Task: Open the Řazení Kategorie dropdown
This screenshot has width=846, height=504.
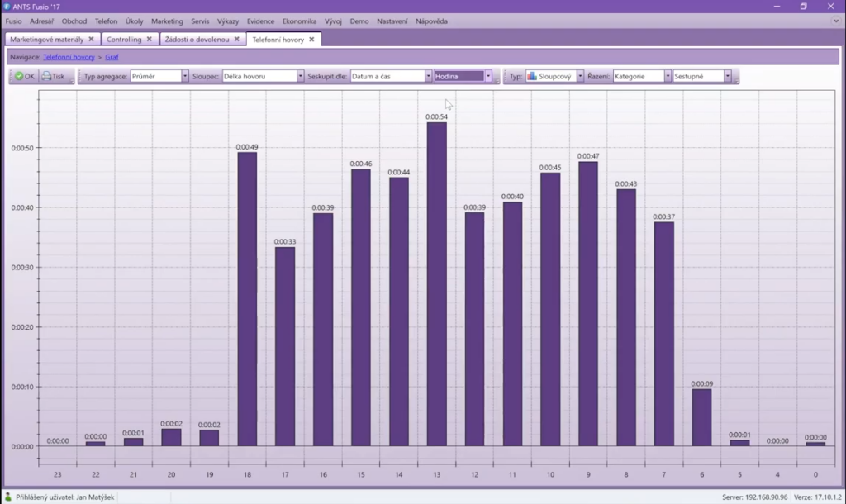Action: (668, 76)
